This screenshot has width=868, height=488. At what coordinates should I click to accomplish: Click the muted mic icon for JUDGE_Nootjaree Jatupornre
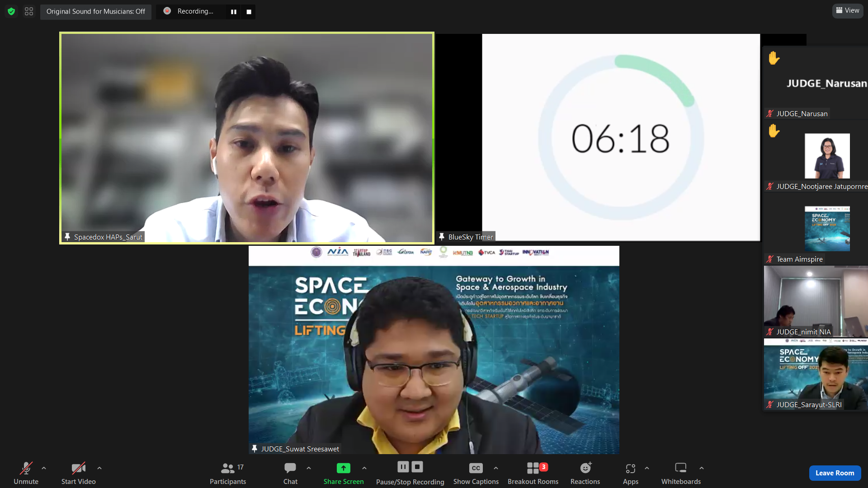click(770, 186)
